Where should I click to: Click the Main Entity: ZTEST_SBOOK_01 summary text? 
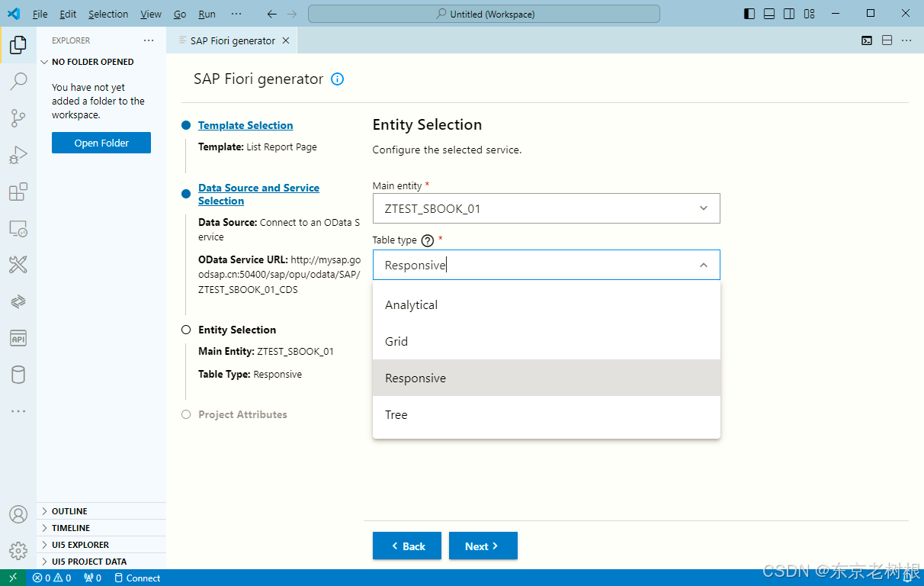click(x=266, y=352)
